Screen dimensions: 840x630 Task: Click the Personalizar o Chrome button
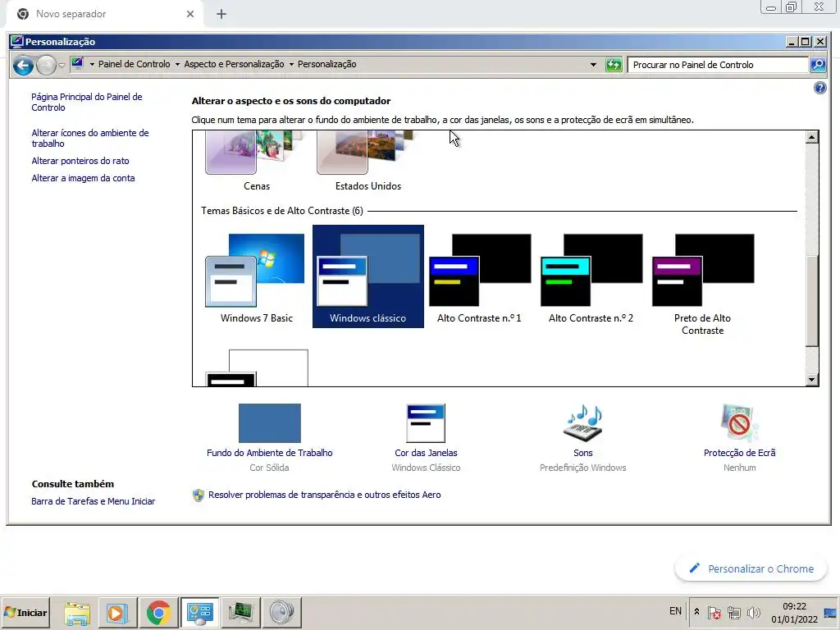tap(751, 569)
